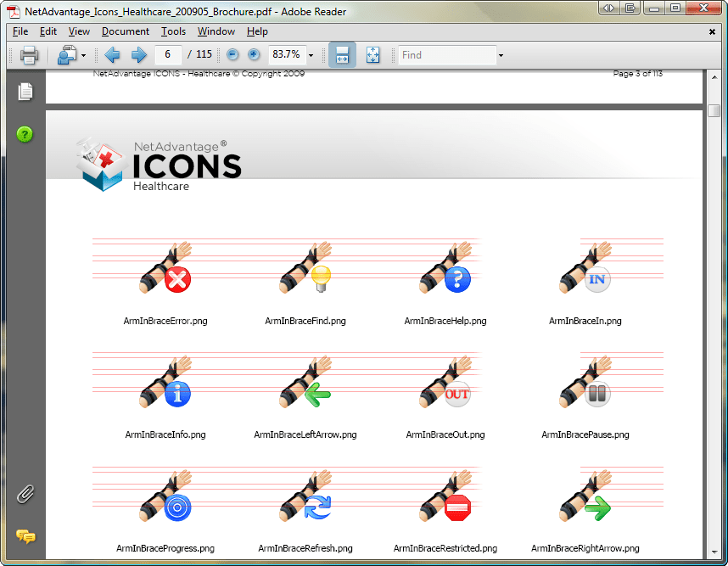Select the ArmInBraceError.png label

[x=165, y=321]
